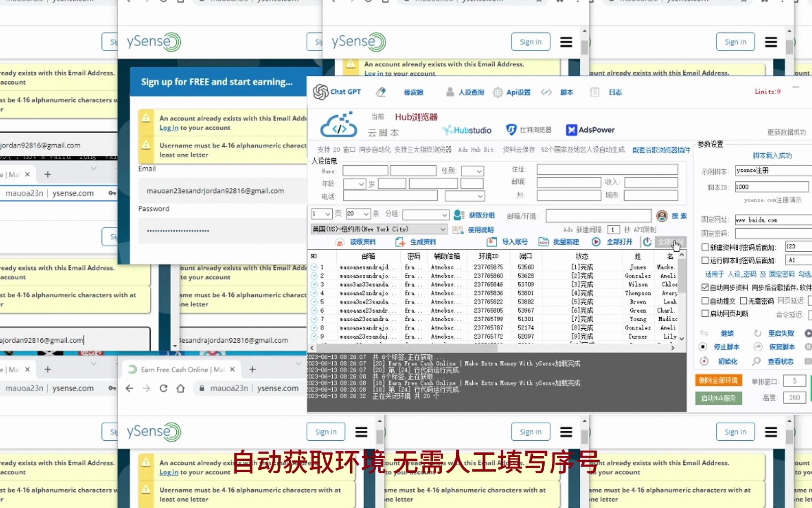
Task: Click the 启动Hub服务 green button
Action: (718, 398)
